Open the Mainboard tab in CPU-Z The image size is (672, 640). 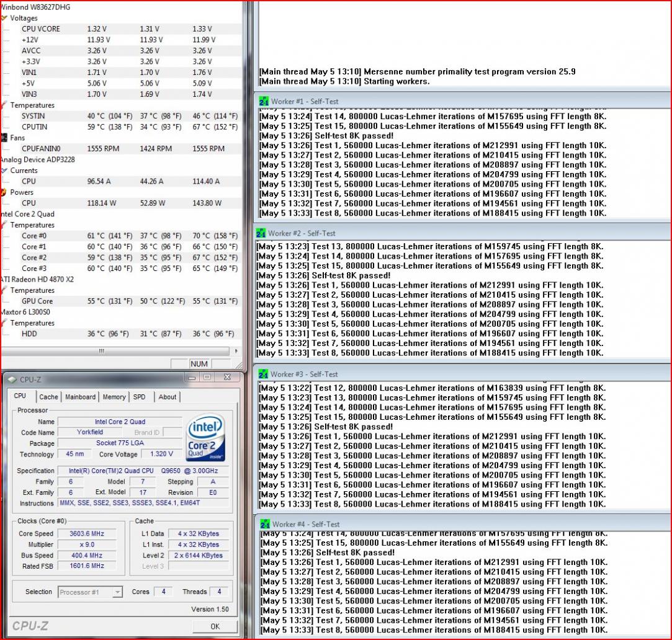pyautogui.click(x=80, y=397)
